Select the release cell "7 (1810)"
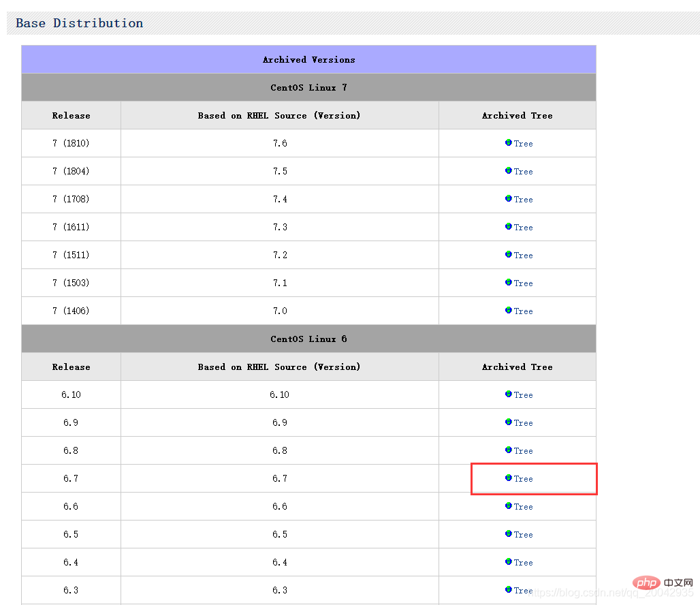The height and width of the screenshot is (605, 700). coord(71,144)
